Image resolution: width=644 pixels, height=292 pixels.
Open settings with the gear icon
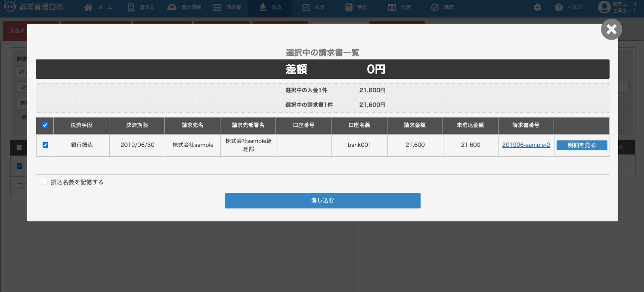537,7
